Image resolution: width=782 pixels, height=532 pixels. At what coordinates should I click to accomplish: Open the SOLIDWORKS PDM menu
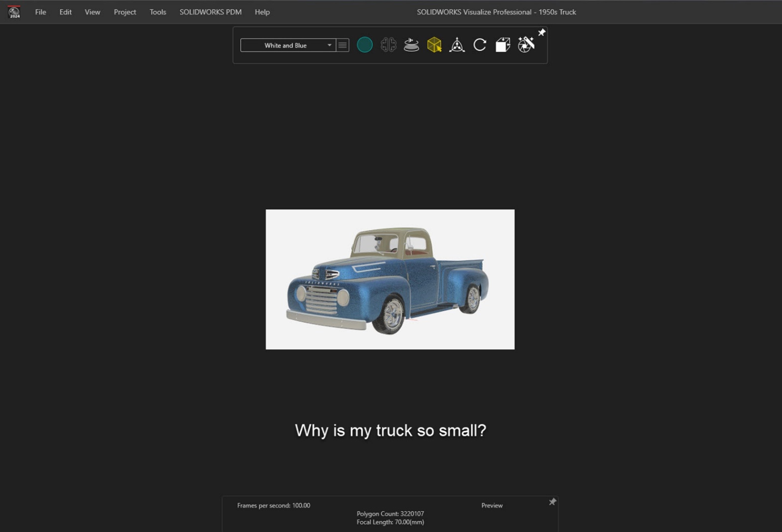211,12
